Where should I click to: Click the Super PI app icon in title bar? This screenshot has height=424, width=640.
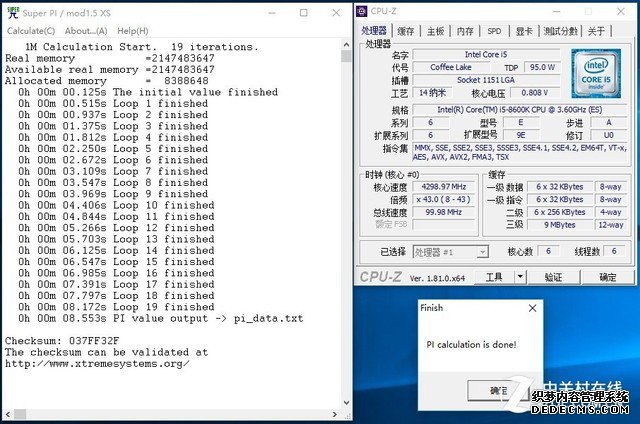13,13
